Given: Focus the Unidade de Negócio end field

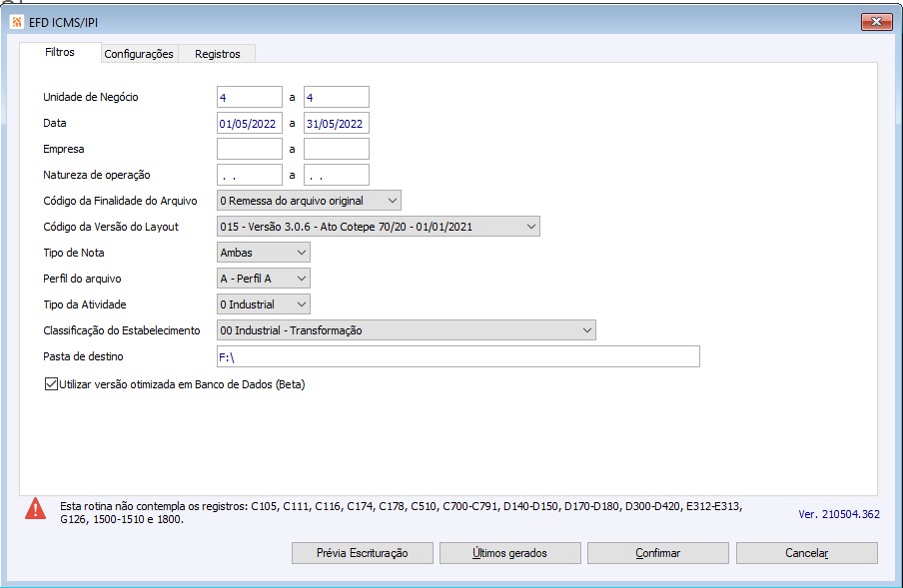Looking at the screenshot, I should [337, 97].
